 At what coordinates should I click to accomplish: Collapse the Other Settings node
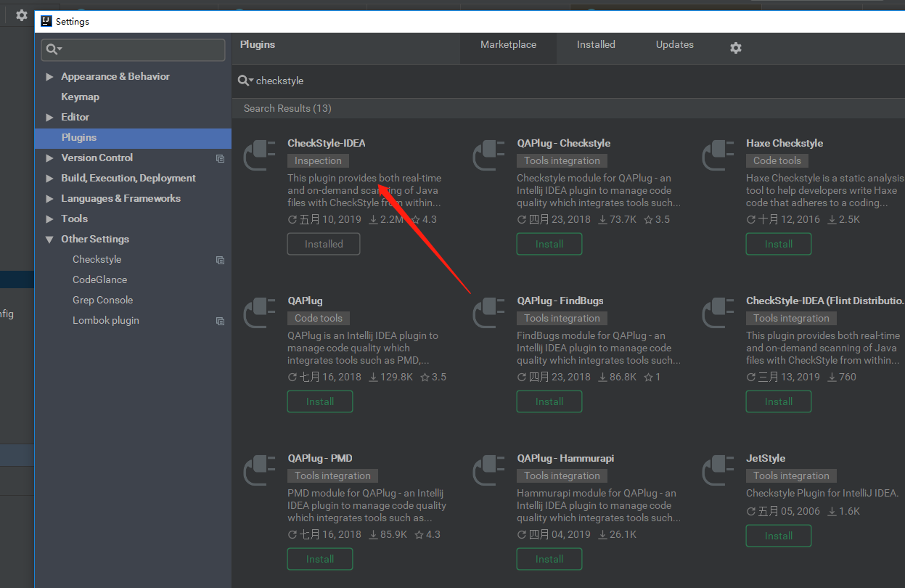point(49,240)
